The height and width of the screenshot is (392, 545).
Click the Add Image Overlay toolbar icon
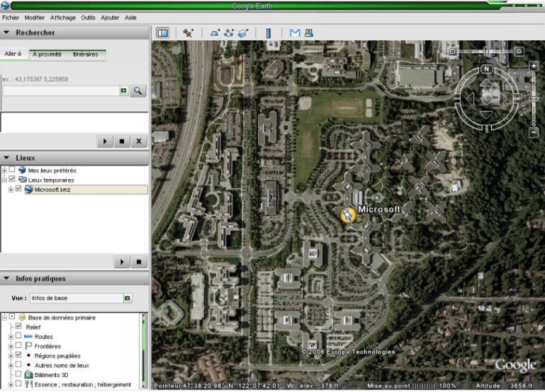[243, 33]
